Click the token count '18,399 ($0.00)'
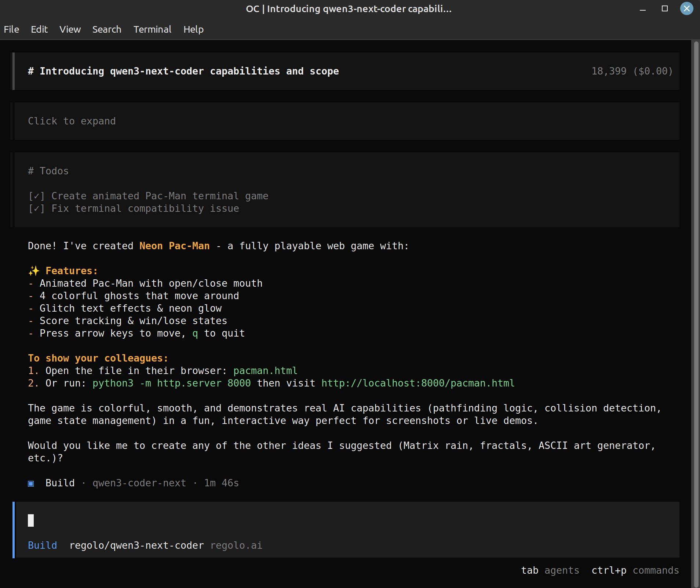Screen dimensions: 700x588 click(632, 71)
